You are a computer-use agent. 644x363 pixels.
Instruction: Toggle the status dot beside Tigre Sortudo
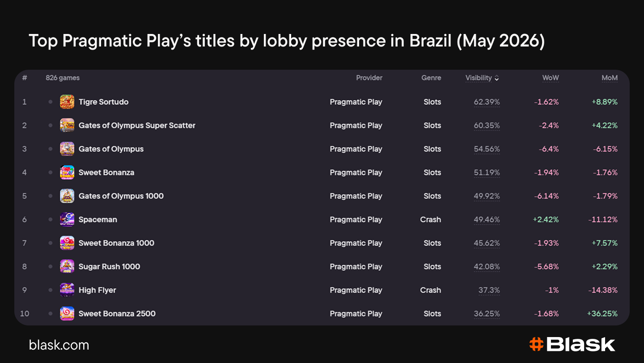point(51,102)
